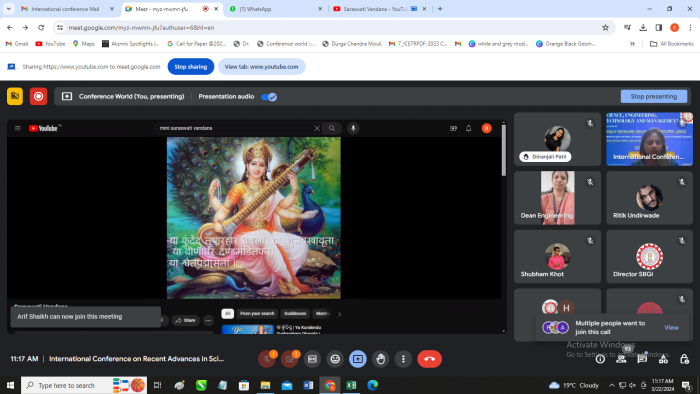Turn on the camera button
The height and width of the screenshot is (394, 700).
[x=289, y=359]
